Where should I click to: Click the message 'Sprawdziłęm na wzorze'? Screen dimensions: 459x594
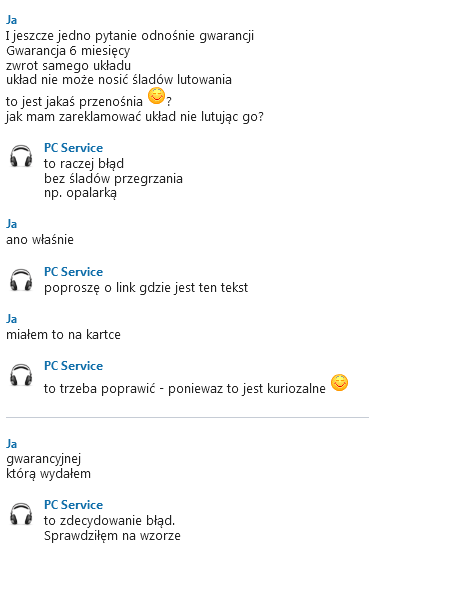112,536
